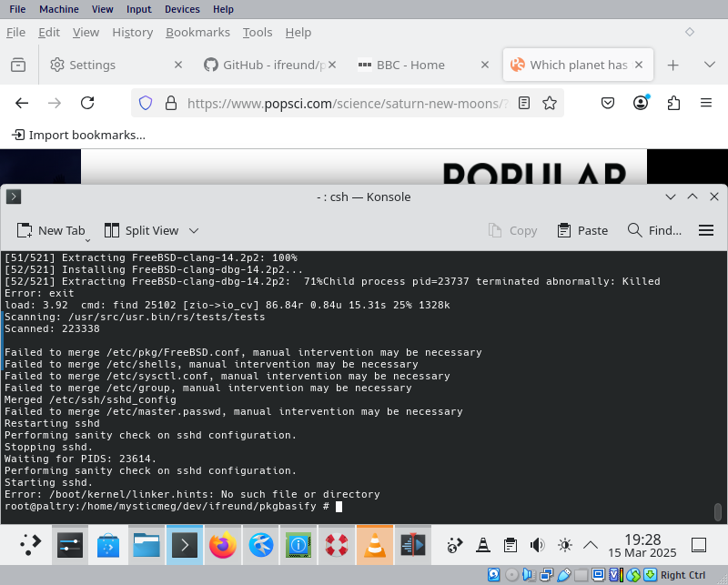Click the Firefox reload page icon
Image resolution: width=728 pixels, height=585 pixels.
pyautogui.click(x=87, y=104)
